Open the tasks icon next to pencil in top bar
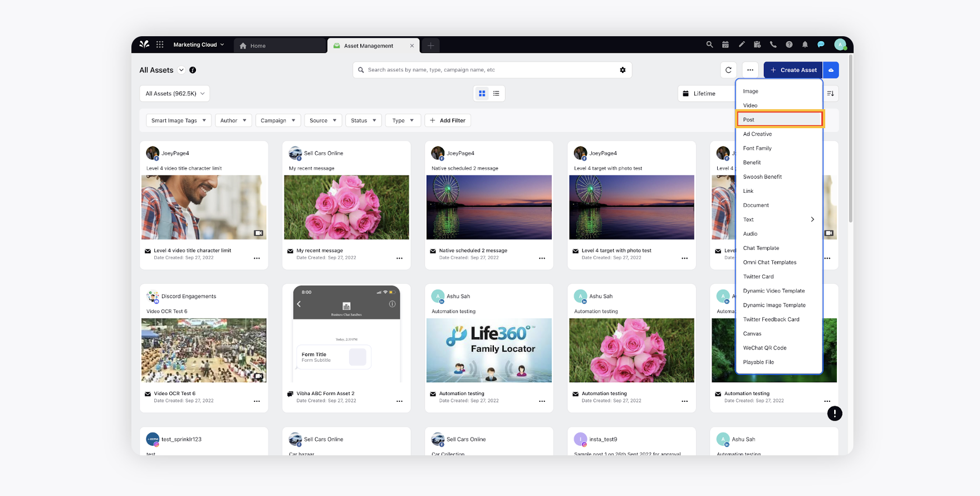This screenshot has width=980, height=496. point(757,45)
